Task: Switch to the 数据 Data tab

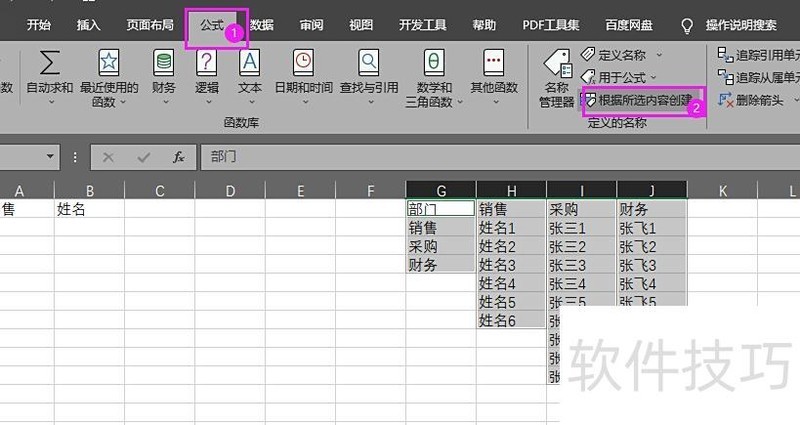Action: point(262,25)
